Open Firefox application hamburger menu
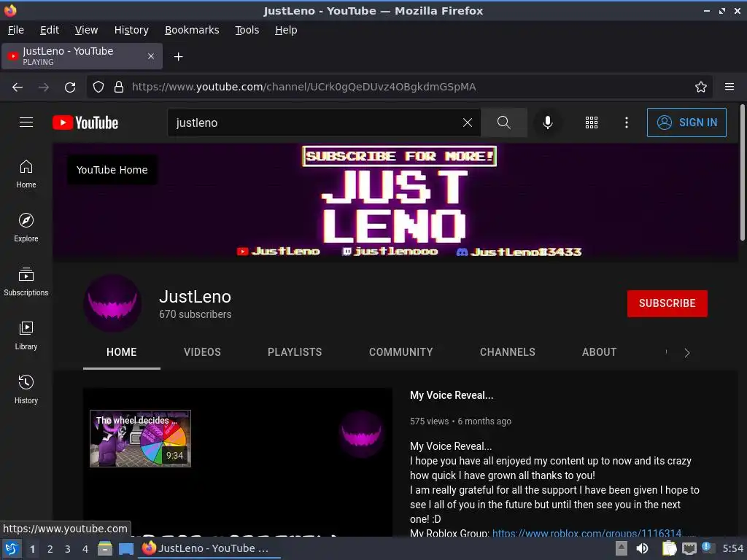The image size is (747, 560). 729,87
